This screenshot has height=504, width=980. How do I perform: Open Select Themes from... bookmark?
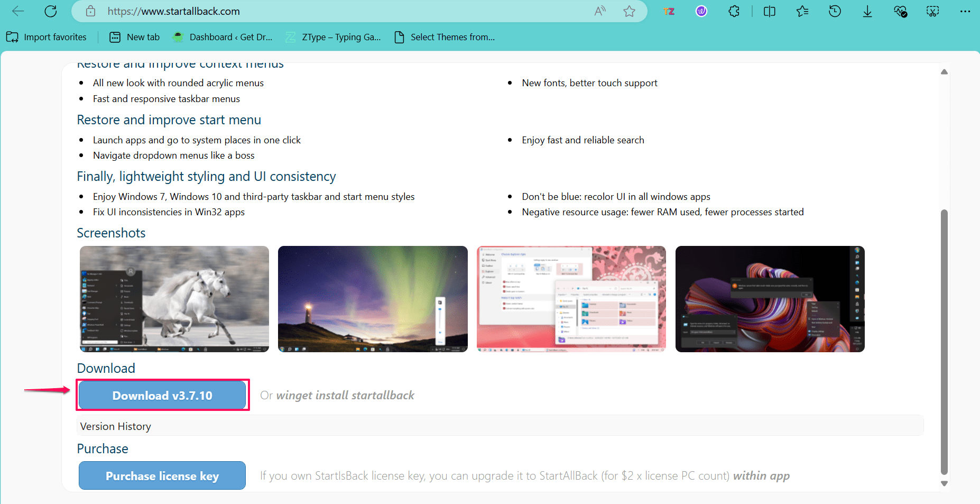[x=445, y=37]
